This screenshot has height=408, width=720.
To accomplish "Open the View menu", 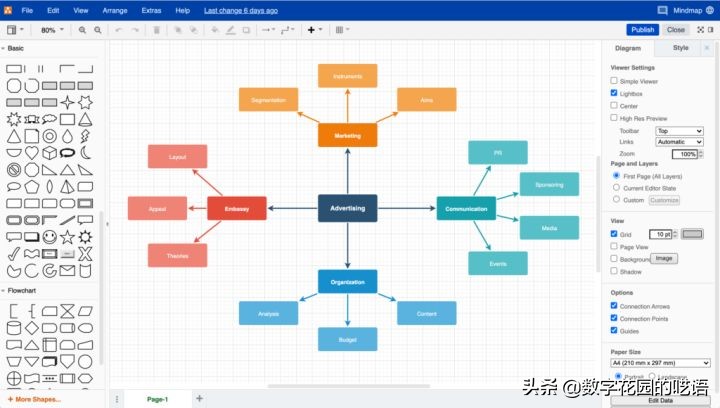I will (81, 10).
